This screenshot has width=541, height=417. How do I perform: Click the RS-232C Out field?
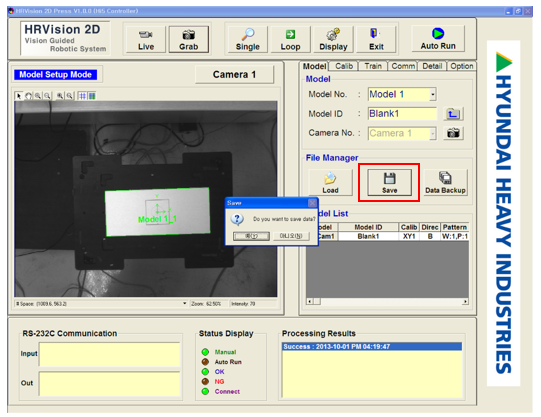[109, 384]
